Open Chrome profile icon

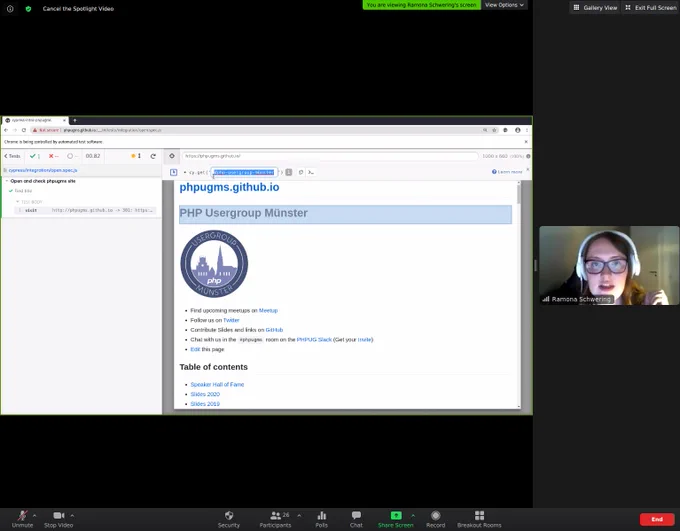(517, 130)
